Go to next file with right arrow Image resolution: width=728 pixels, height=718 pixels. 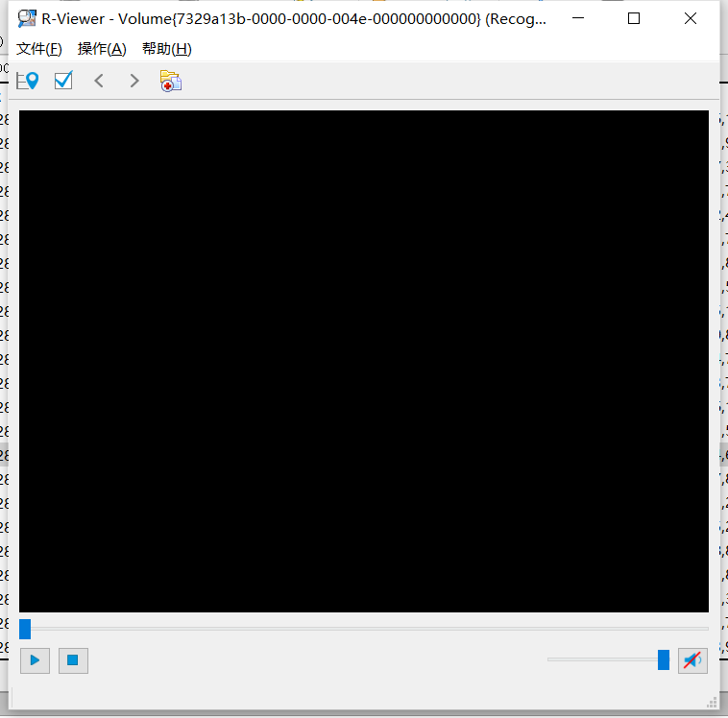(x=134, y=81)
